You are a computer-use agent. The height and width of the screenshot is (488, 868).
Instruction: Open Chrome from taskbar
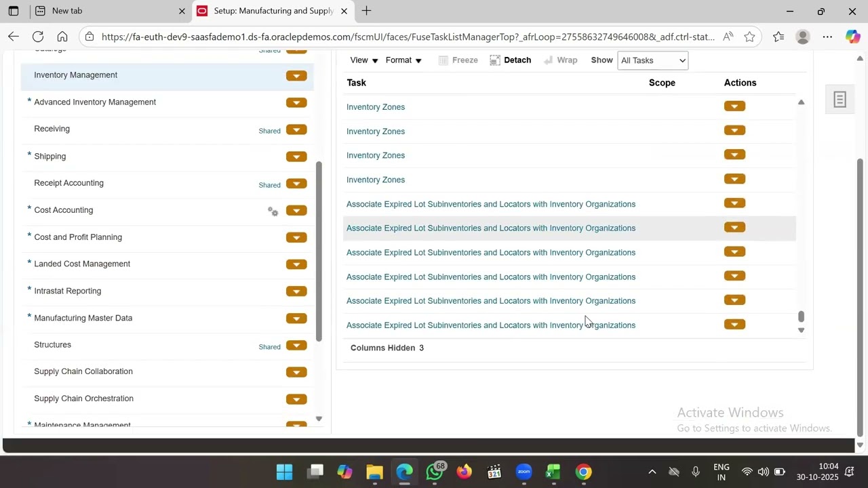[583, 472]
